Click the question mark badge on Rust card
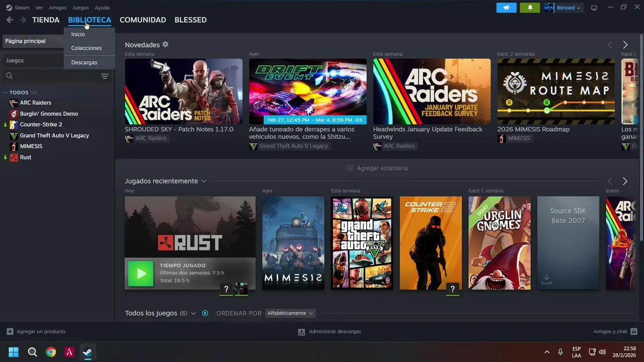644x362 pixels. pos(226,289)
